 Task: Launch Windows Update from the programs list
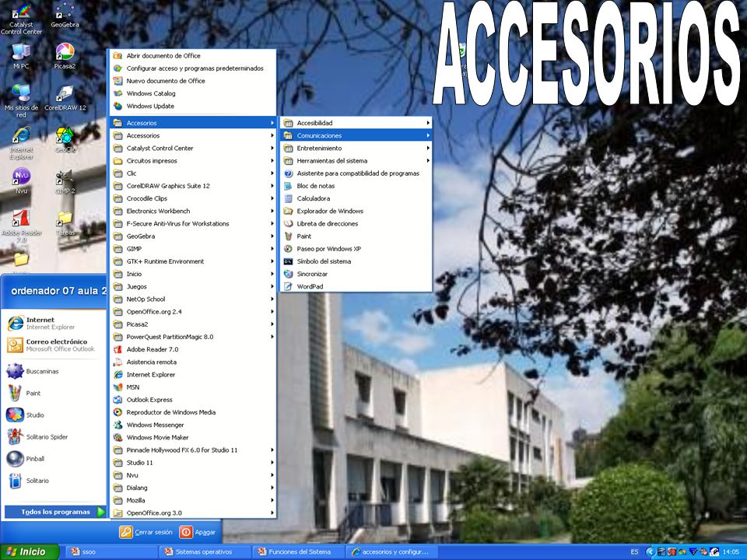tap(193, 107)
